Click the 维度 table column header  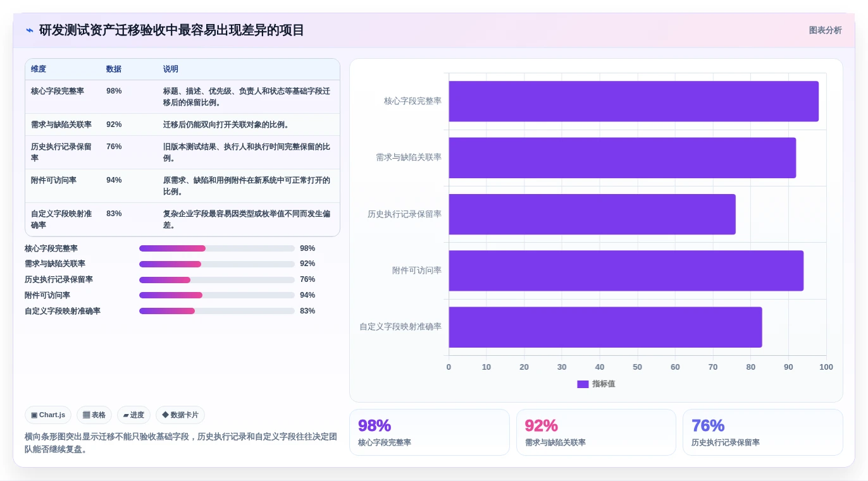pos(39,69)
